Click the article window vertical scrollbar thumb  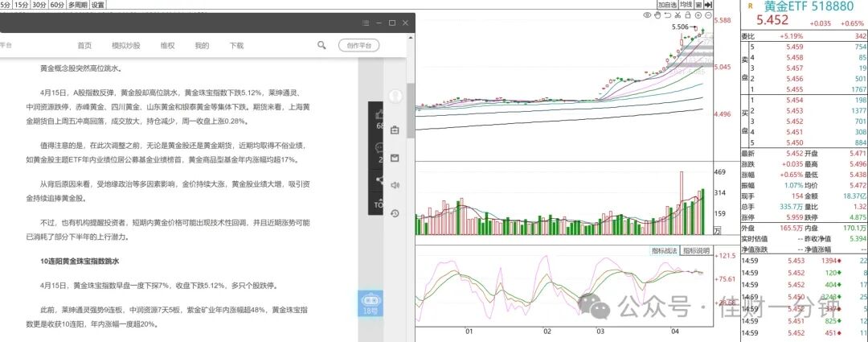(x=410, y=109)
